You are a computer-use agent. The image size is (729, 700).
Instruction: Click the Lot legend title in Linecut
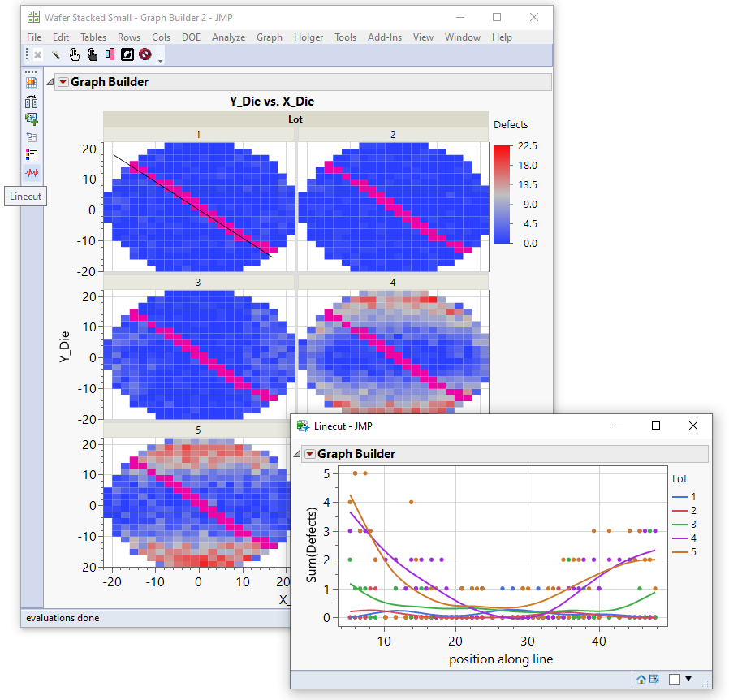(679, 478)
